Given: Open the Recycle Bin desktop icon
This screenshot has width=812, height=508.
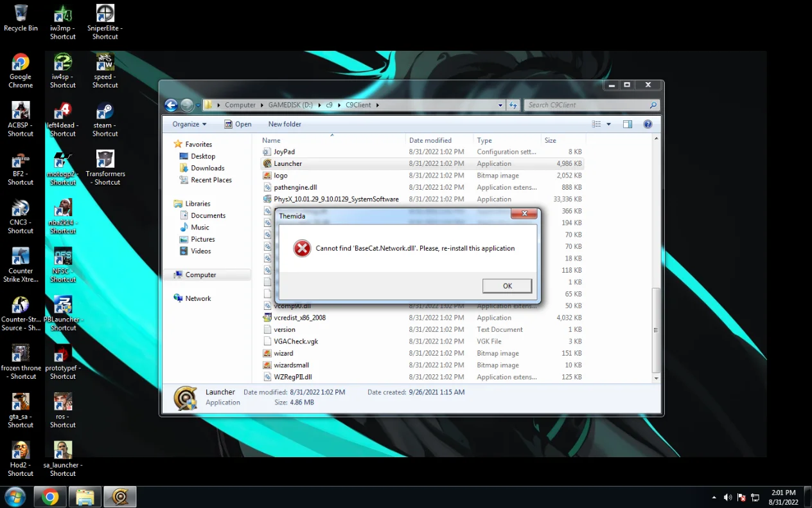Looking at the screenshot, I should (21, 18).
